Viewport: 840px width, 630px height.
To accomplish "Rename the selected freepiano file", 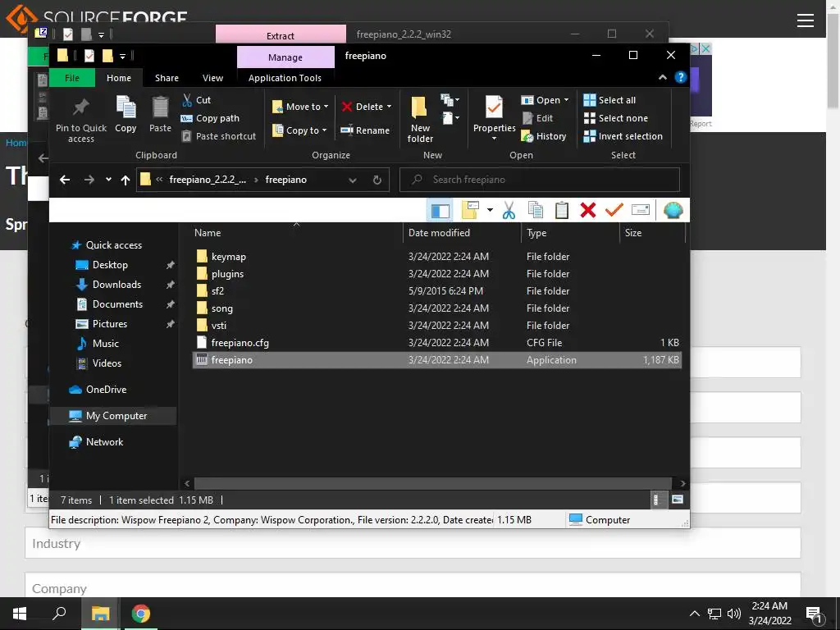I will coord(365,130).
